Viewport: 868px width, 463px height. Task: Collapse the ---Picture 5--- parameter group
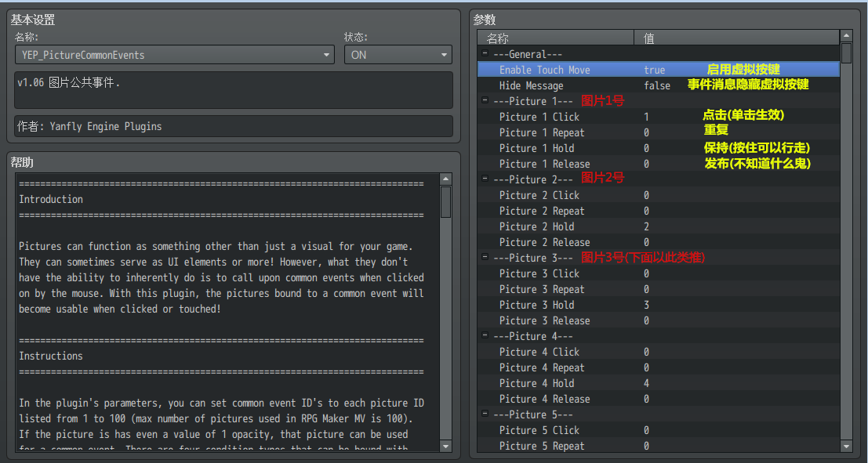(485, 414)
